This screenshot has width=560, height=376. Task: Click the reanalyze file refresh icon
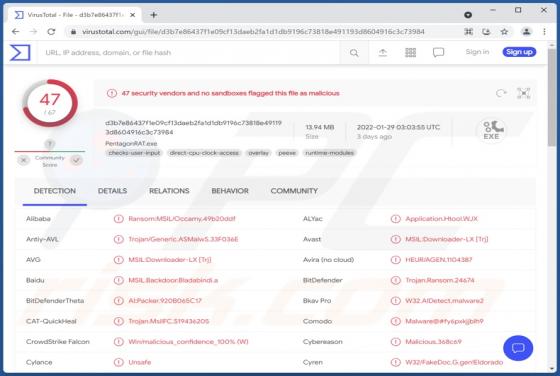click(501, 93)
